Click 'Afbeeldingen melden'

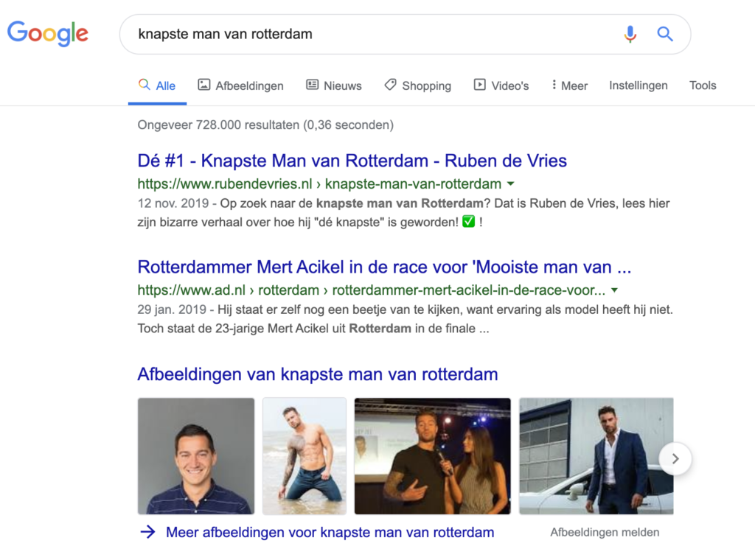click(x=605, y=533)
